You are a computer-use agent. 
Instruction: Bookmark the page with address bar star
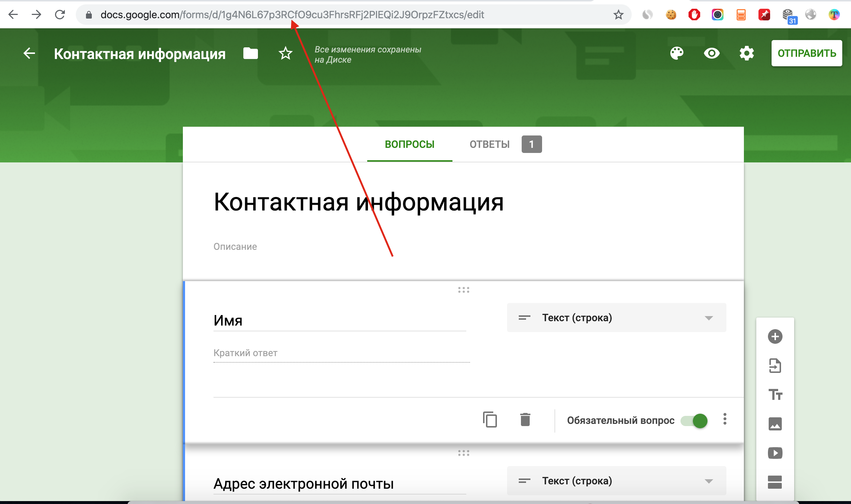(x=618, y=15)
